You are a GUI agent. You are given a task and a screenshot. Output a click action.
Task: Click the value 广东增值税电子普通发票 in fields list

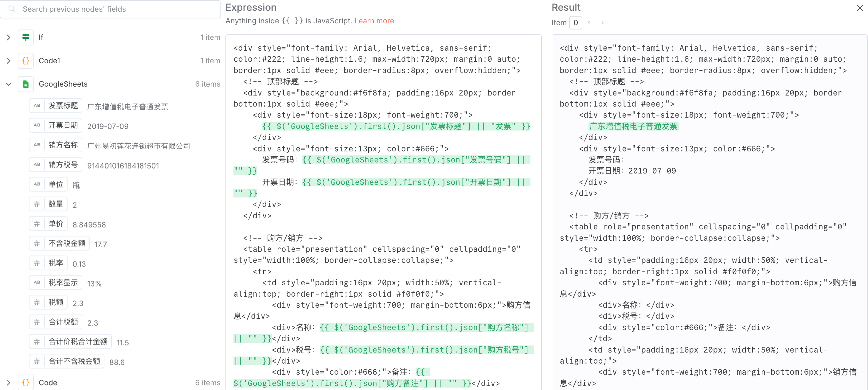click(x=128, y=107)
